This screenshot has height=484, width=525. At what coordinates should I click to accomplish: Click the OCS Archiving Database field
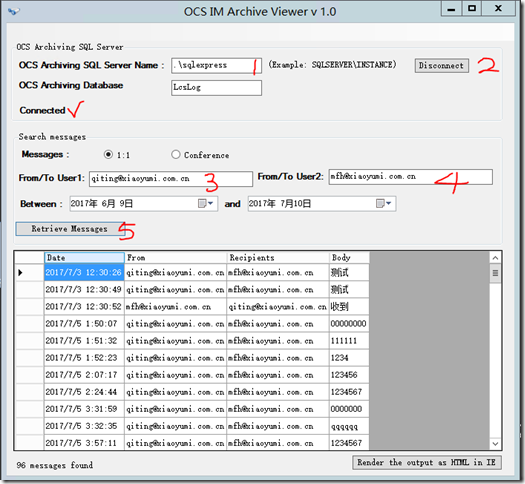point(216,88)
